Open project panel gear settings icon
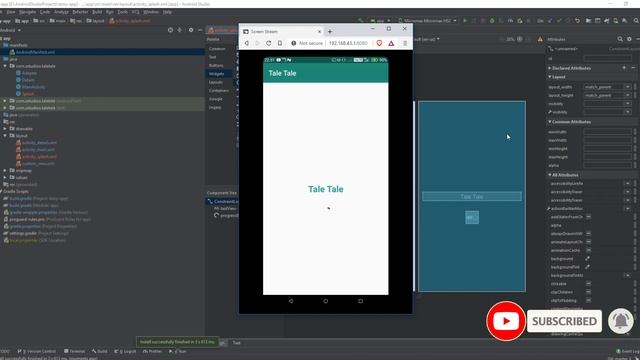 [191, 30]
